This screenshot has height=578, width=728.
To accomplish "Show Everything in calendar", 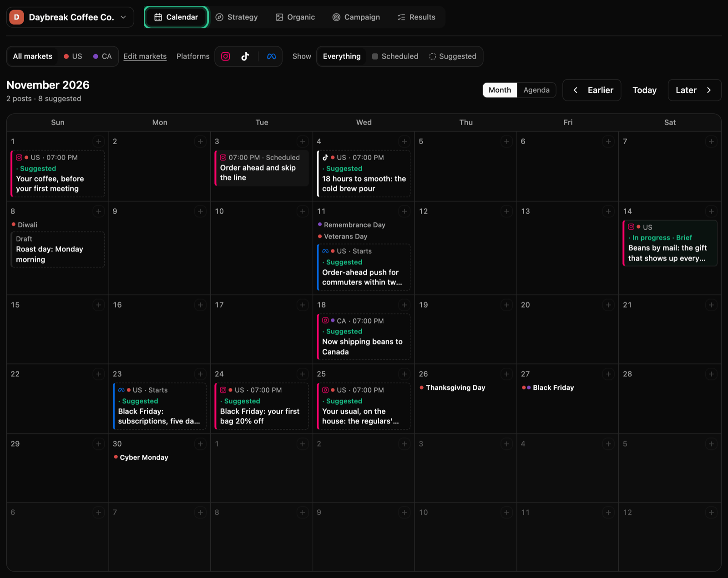I will [x=342, y=56].
